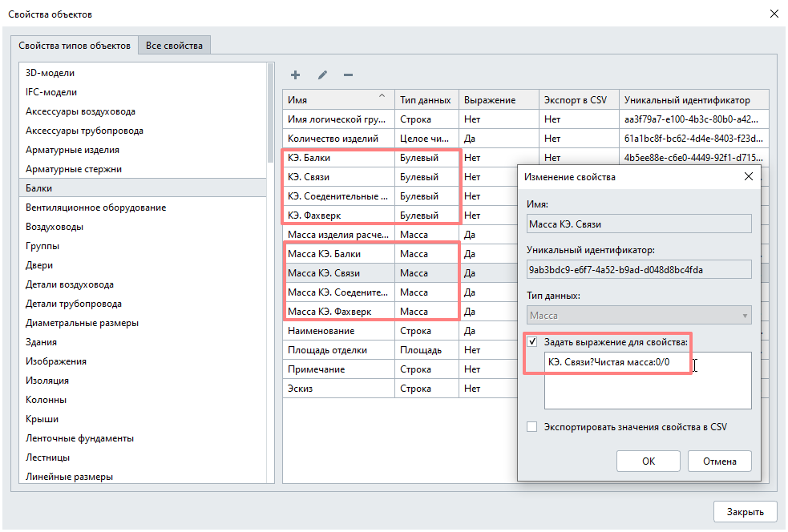Select the Примечание property row
Screen dimensions: 788x532
pyautogui.click(x=400, y=369)
